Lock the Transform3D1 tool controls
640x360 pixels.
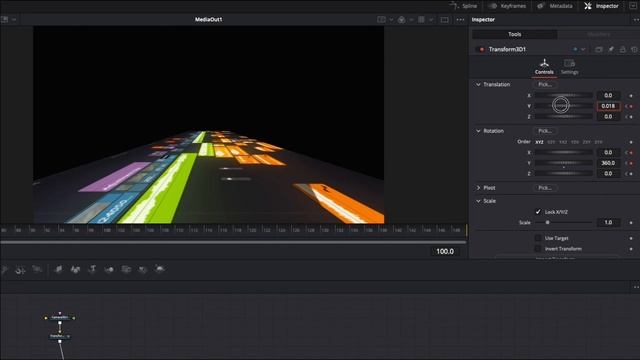pyautogui.click(x=622, y=49)
